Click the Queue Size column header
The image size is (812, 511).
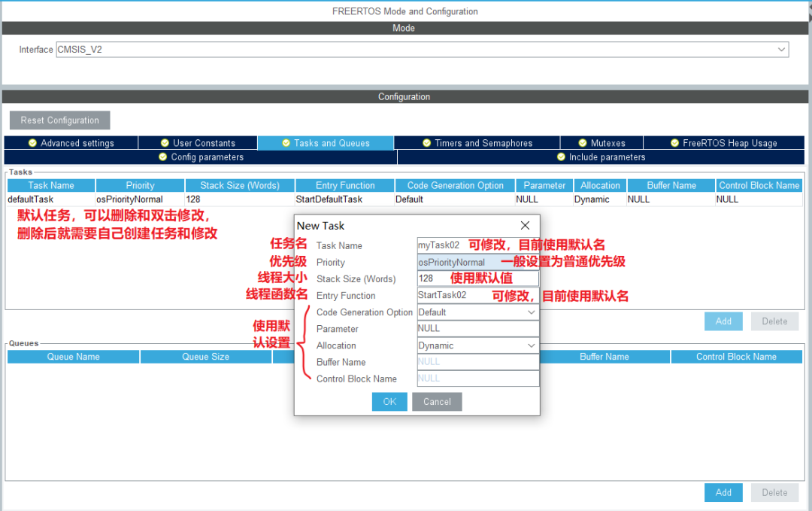point(205,357)
